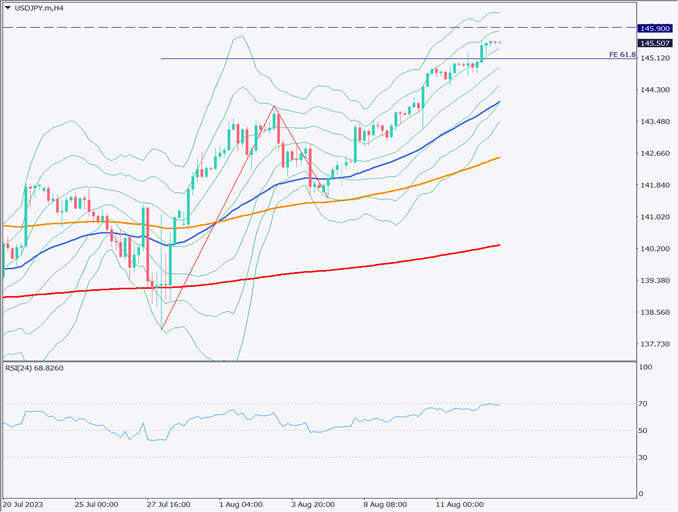Select the 145.900 dashed line price label
This screenshot has width=678, height=512.
click(654, 28)
